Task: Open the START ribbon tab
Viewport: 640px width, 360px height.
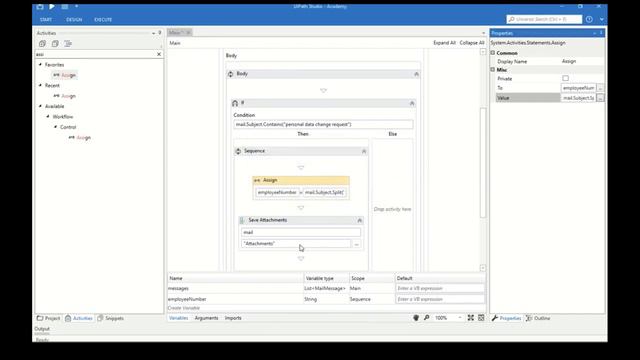Action: click(x=46, y=20)
